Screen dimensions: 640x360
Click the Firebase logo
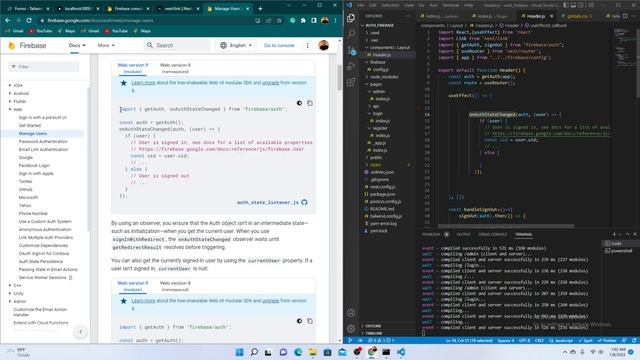[x=27, y=45]
